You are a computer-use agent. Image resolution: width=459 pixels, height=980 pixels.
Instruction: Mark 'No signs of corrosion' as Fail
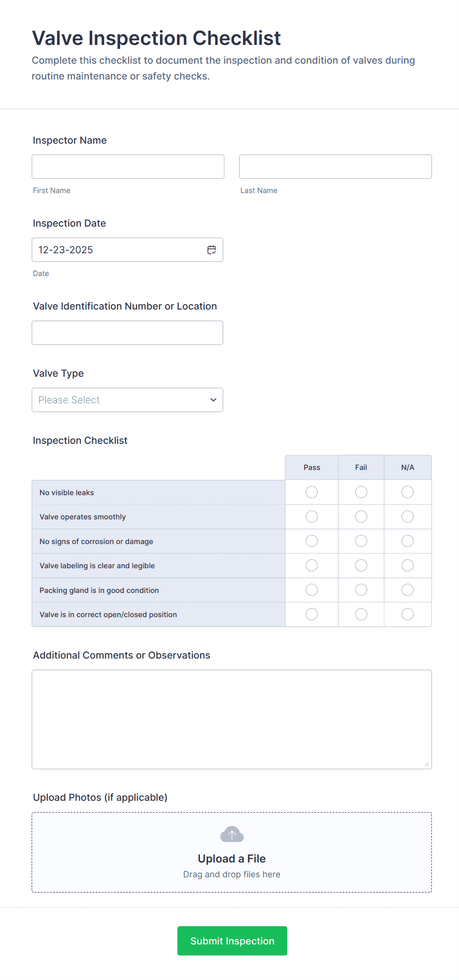[x=361, y=541]
